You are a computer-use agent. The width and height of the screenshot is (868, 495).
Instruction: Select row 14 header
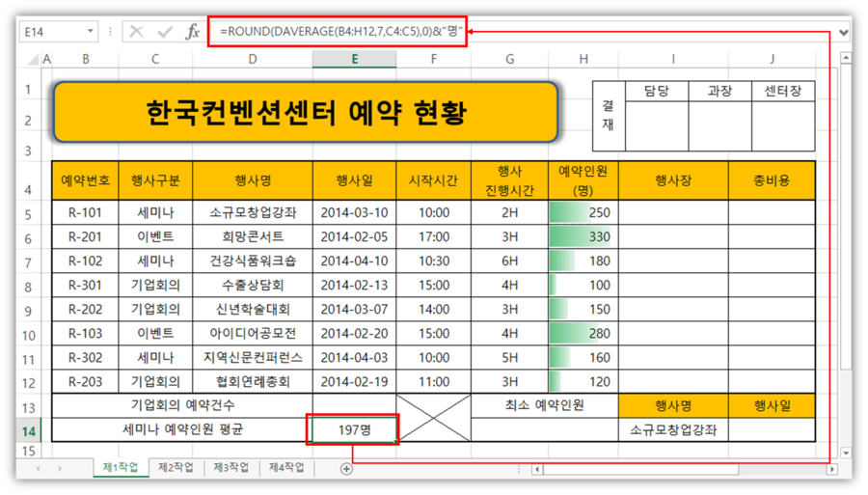[x=28, y=430]
